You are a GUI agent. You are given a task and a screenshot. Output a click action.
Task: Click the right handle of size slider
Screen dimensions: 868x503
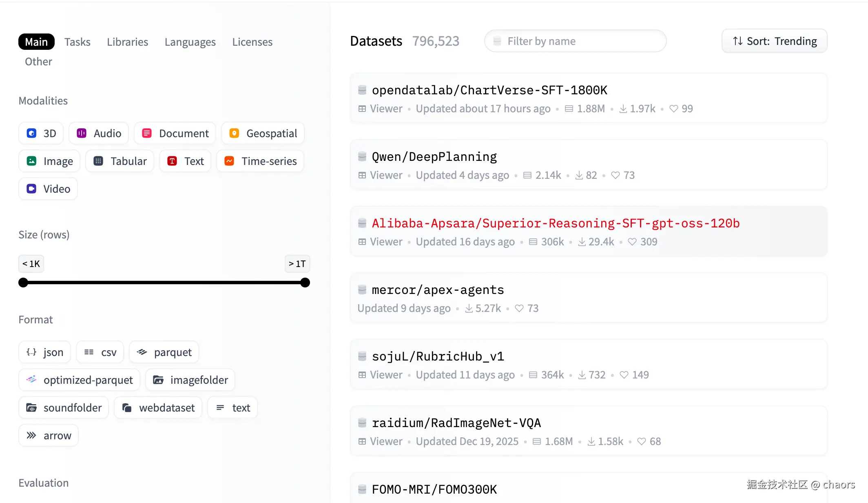[305, 283]
